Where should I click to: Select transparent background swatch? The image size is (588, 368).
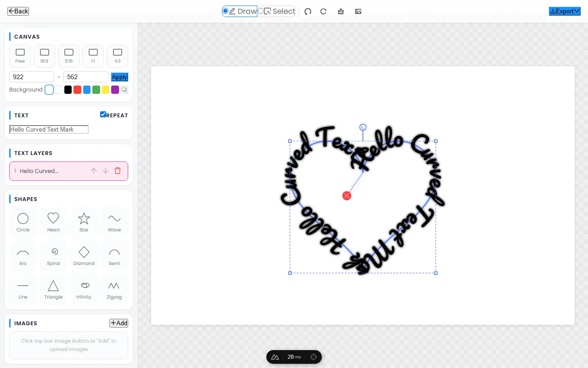click(x=49, y=90)
